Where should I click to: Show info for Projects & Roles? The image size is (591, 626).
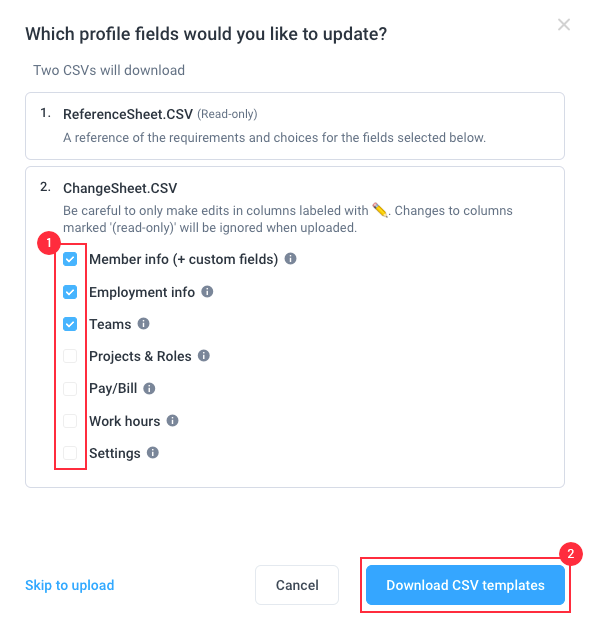pos(204,355)
